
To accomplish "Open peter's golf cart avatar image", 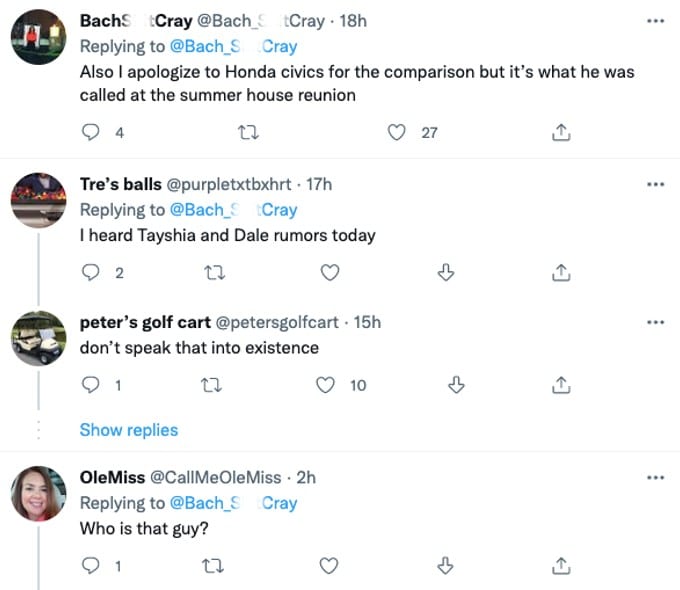I will (38, 338).
